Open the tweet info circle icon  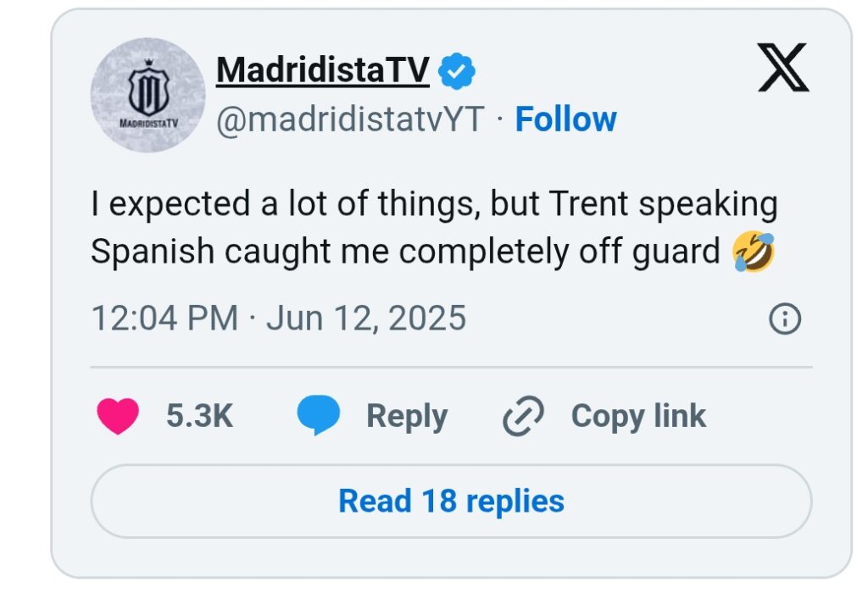784,319
